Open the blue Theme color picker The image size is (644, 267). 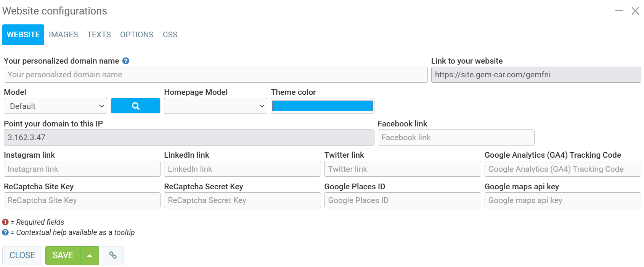323,106
